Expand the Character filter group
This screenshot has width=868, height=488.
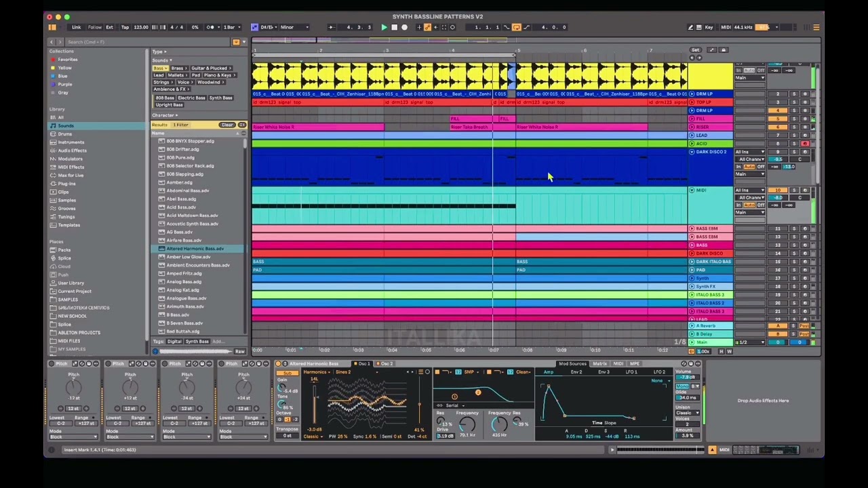[x=165, y=115]
